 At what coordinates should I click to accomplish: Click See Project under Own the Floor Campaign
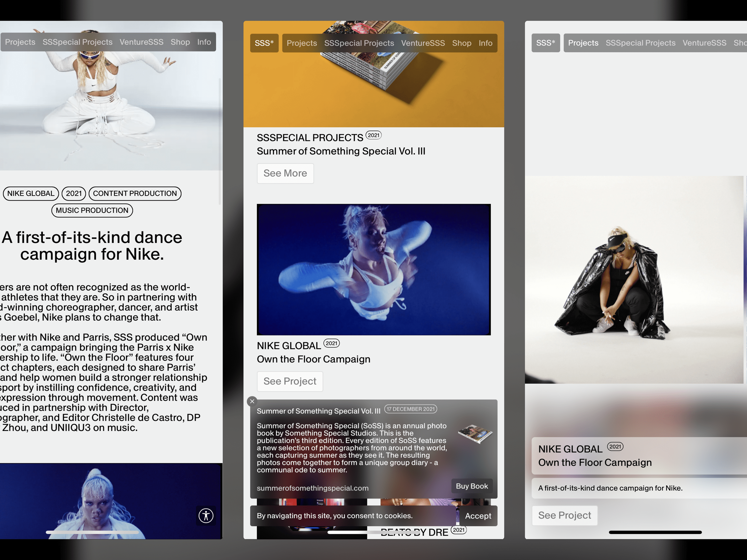point(290,381)
